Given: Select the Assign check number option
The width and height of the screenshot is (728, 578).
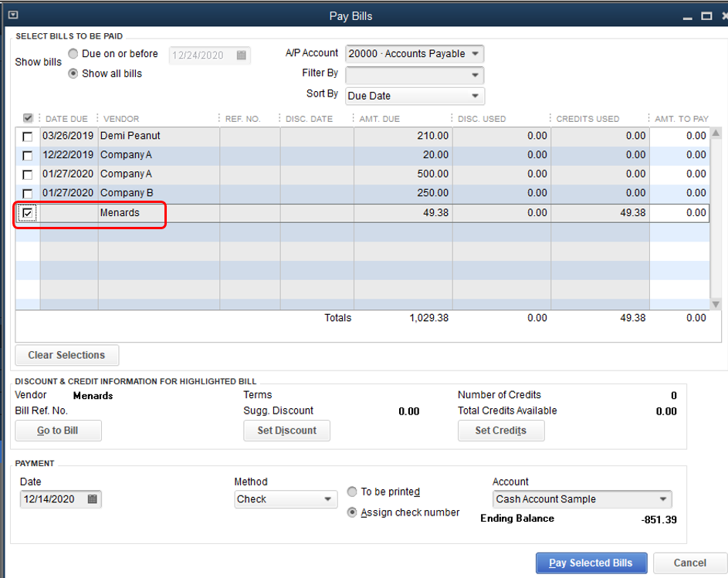Looking at the screenshot, I should pos(352,512).
